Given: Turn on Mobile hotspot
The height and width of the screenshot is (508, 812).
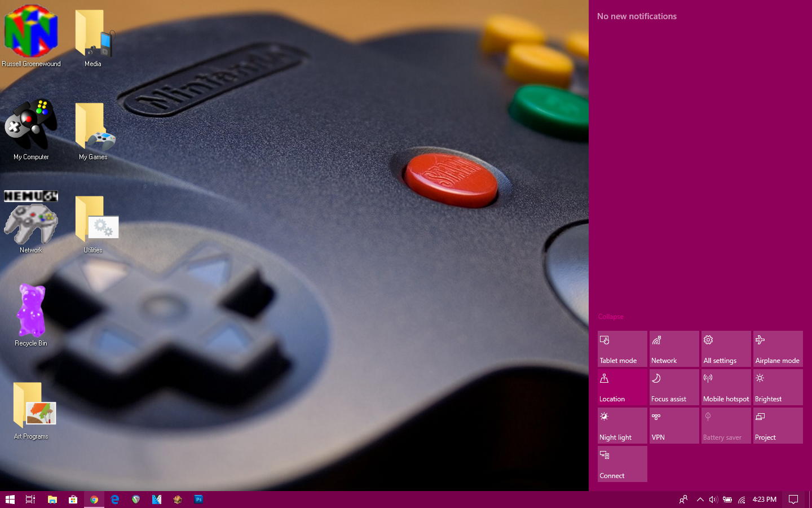Looking at the screenshot, I should tap(726, 387).
